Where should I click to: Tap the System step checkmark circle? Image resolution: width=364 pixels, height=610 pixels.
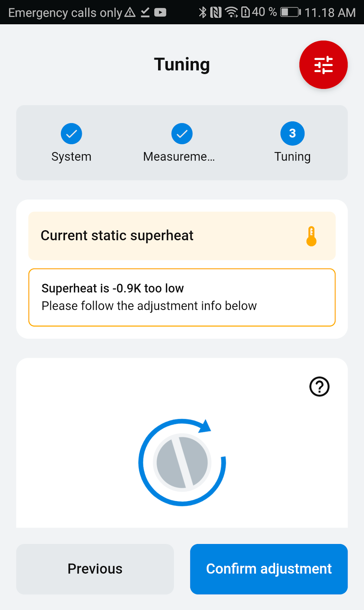pyautogui.click(x=71, y=134)
